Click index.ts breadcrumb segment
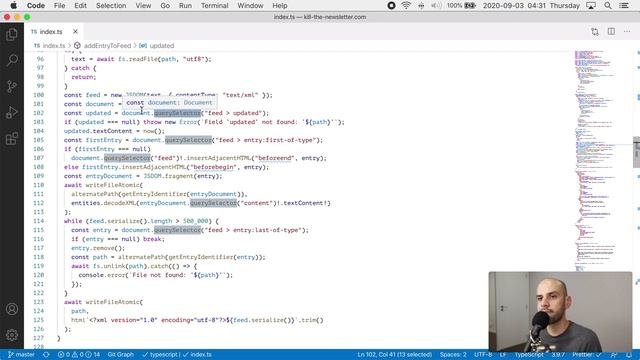 (x=50, y=46)
